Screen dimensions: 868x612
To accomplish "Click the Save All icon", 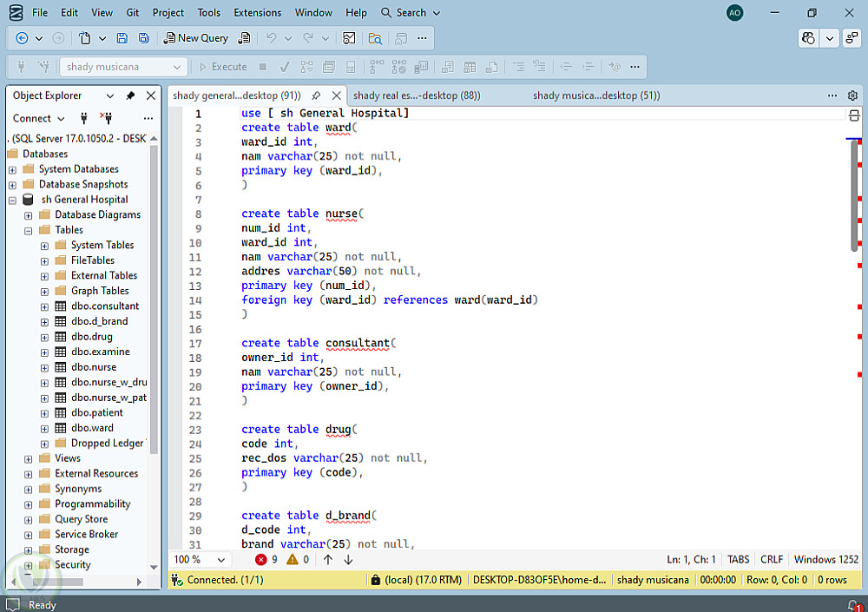I will [x=143, y=38].
